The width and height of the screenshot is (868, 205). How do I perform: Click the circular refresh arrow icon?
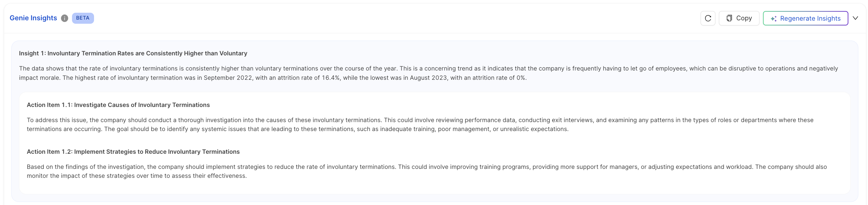(708, 18)
